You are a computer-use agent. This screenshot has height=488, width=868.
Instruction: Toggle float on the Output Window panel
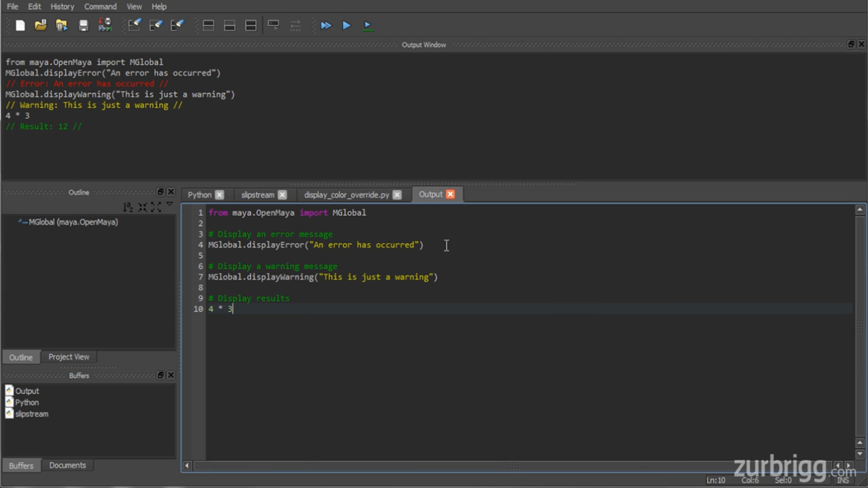851,44
